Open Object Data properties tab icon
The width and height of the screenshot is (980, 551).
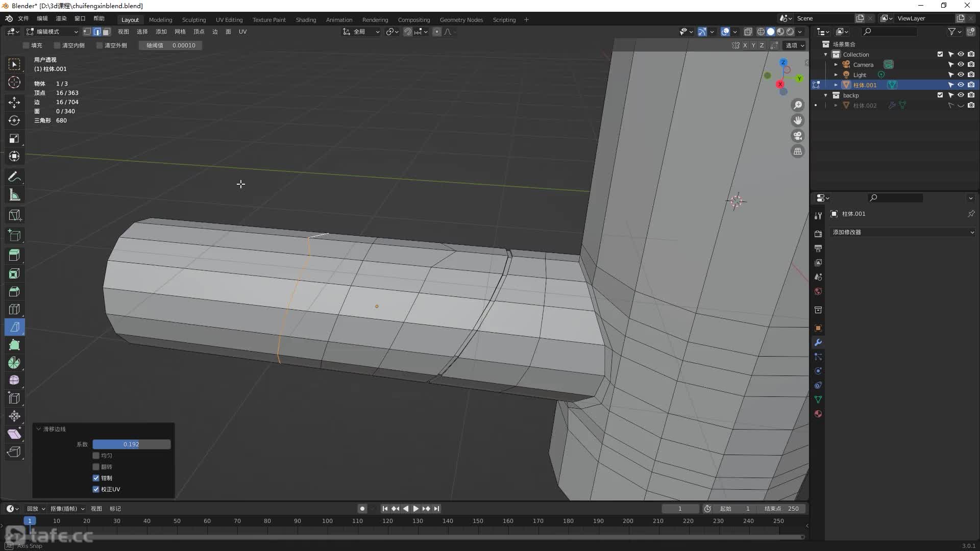[818, 399]
